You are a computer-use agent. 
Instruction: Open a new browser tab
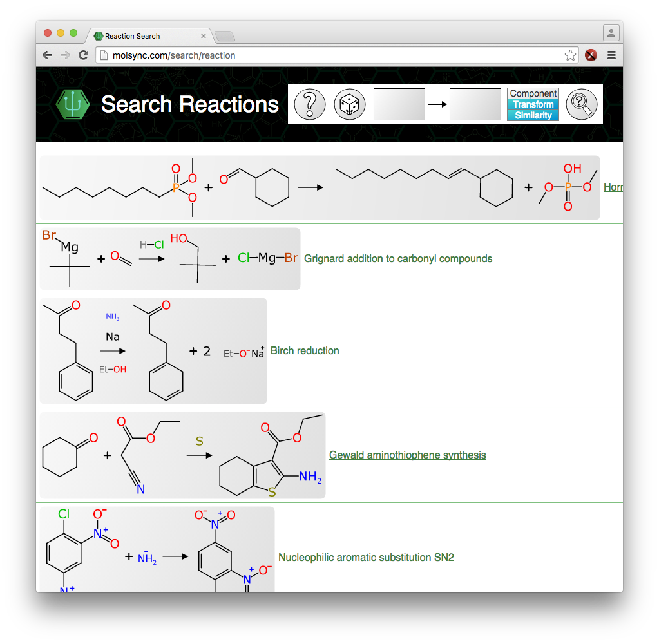pos(227,35)
